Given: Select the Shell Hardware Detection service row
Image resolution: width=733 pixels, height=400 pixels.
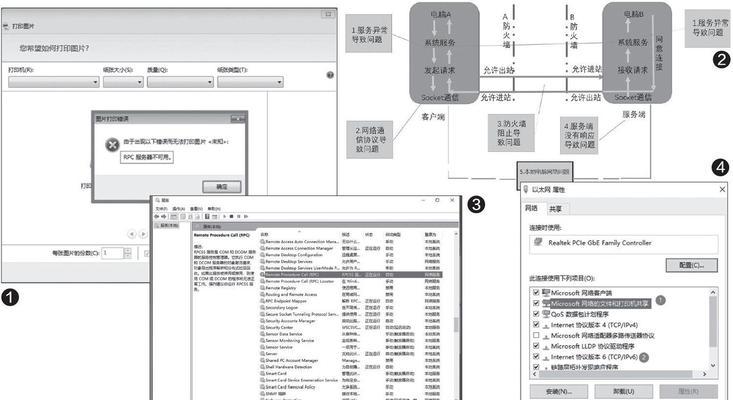Looking at the screenshot, I should click(x=350, y=367).
